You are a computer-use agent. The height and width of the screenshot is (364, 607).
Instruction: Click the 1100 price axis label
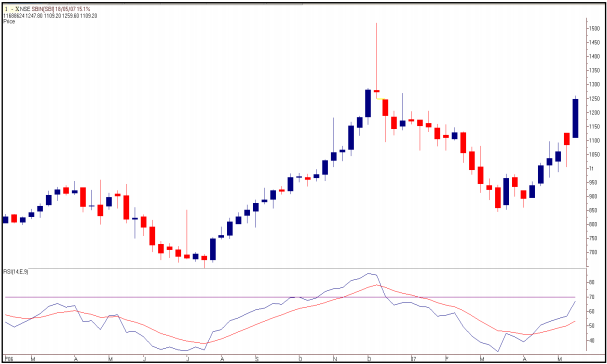click(x=595, y=141)
